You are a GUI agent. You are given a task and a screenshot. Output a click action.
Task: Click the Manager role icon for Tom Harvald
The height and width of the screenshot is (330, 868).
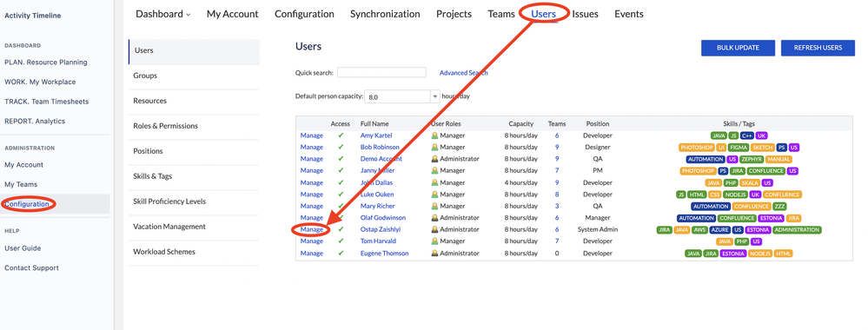pyautogui.click(x=434, y=241)
